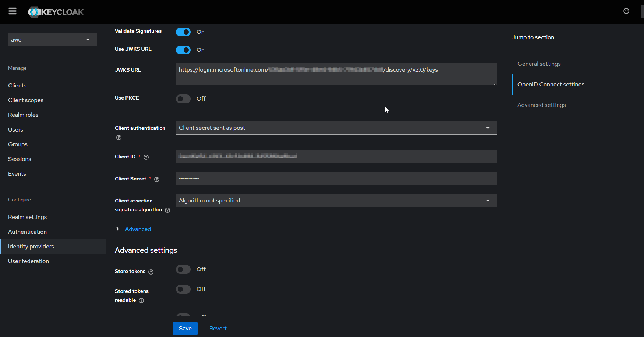The width and height of the screenshot is (644, 337).
Task: Click the Keycloak logo
Action: (x=56, y=12)
